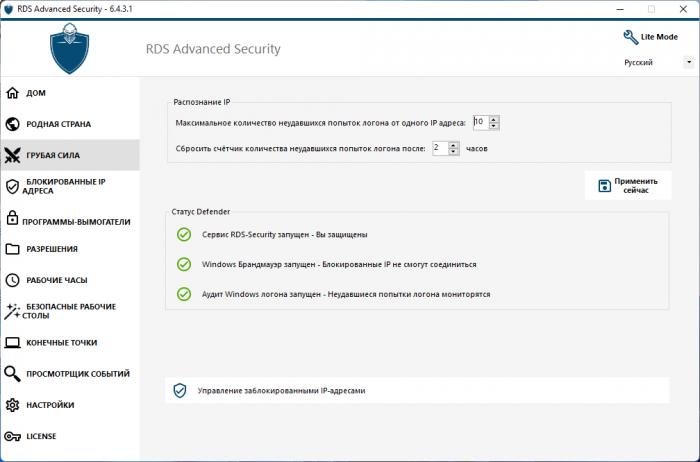Open Управление заблокированными IP-адресами link

pyautogui.click(x=417, y=391)
